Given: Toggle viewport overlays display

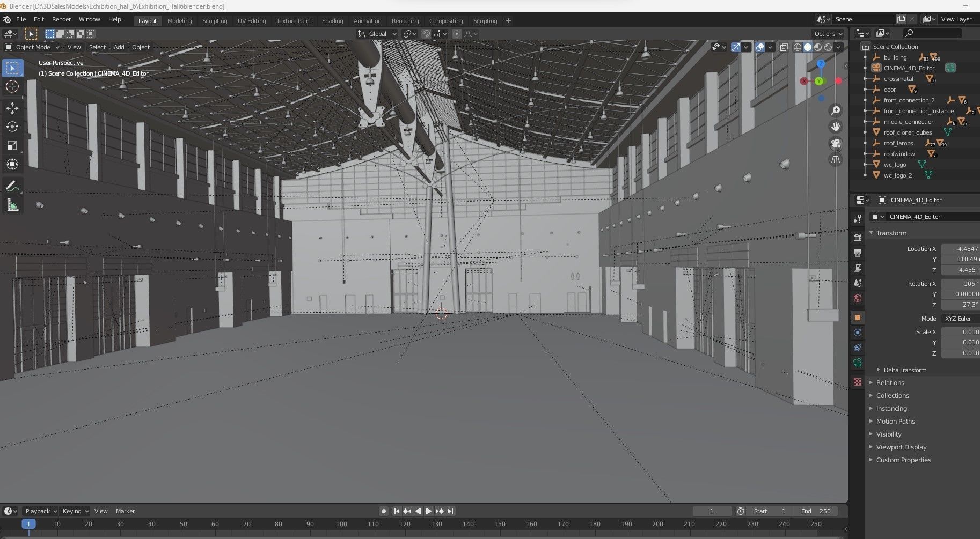Looking at the screenshot, I should tap(760, 47).
